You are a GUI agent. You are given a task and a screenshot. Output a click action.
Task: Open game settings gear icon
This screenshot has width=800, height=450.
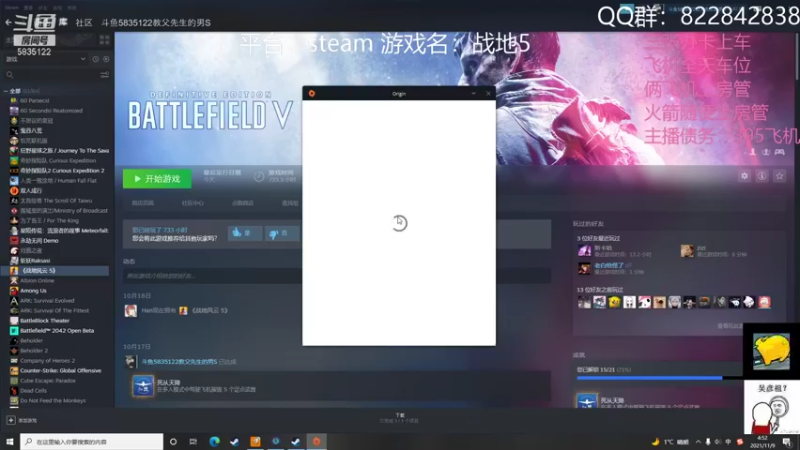(x=744, y=176)
